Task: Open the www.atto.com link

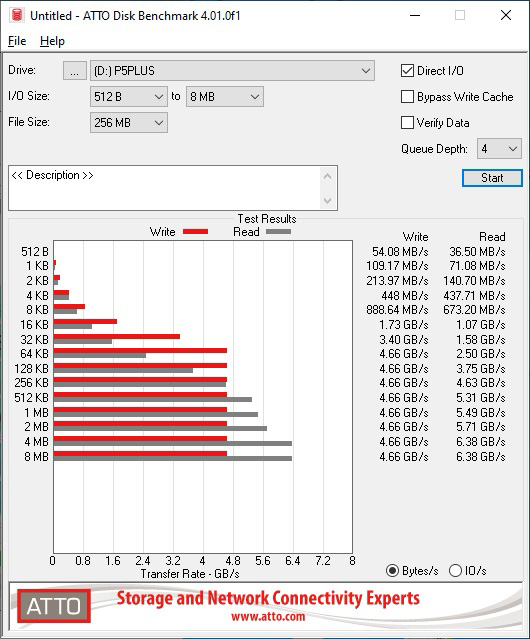Action: click(268, 617)
